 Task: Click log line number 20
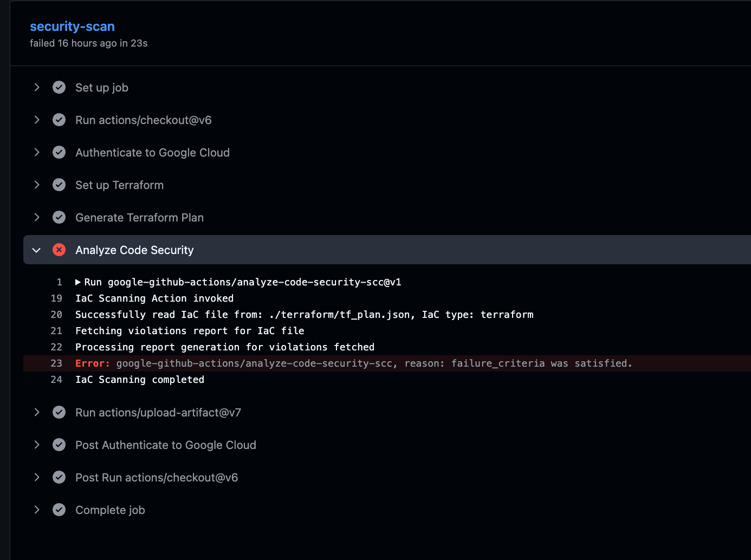56,315
